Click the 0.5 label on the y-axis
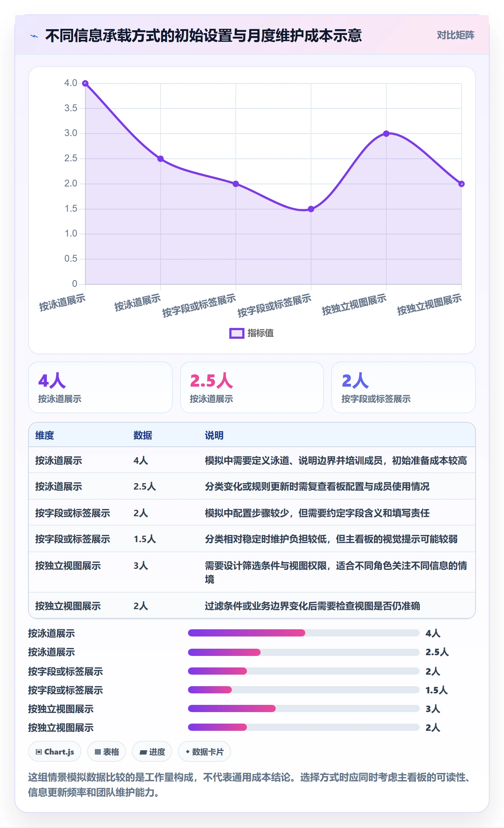The image size is (504, 828). point(71,258)
